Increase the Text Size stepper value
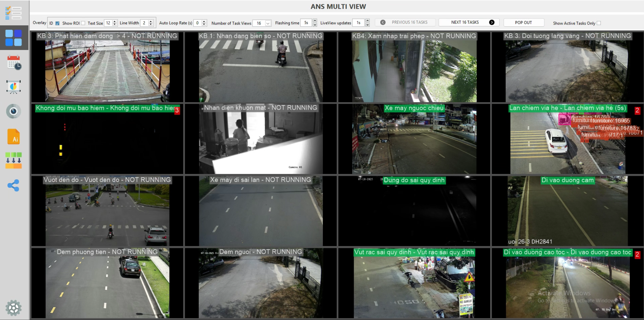 tap(115, 21)
